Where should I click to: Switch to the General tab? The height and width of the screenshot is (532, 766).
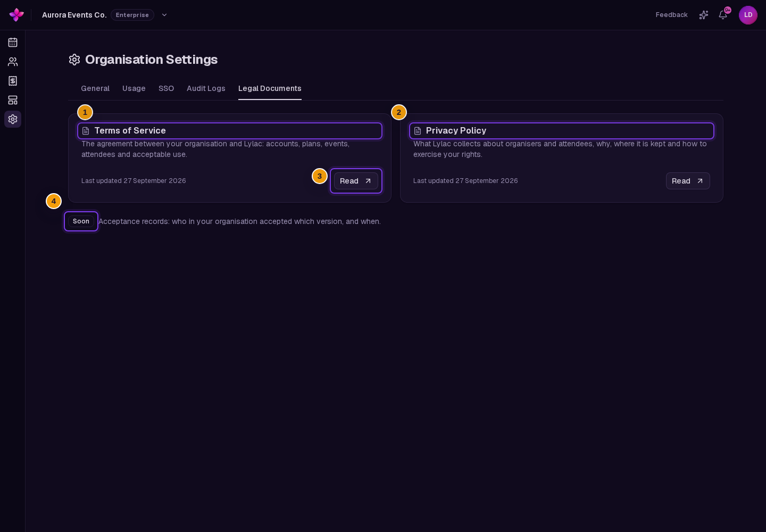95,88
